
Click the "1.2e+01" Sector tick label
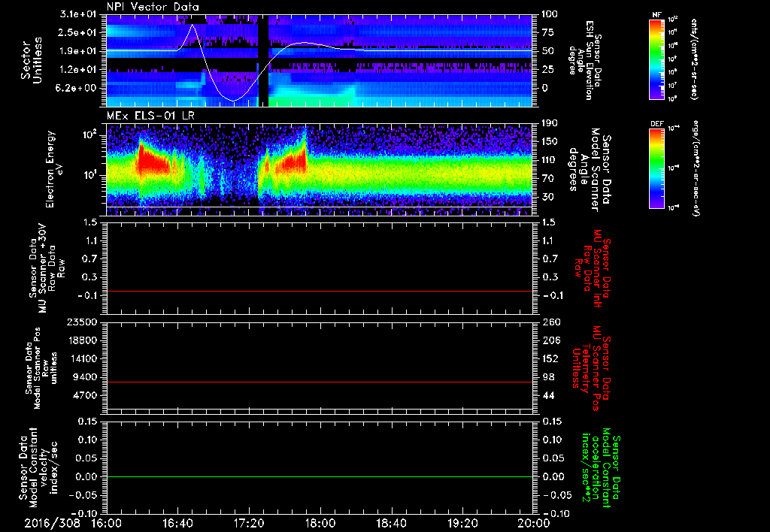click(x=78, y=69)
